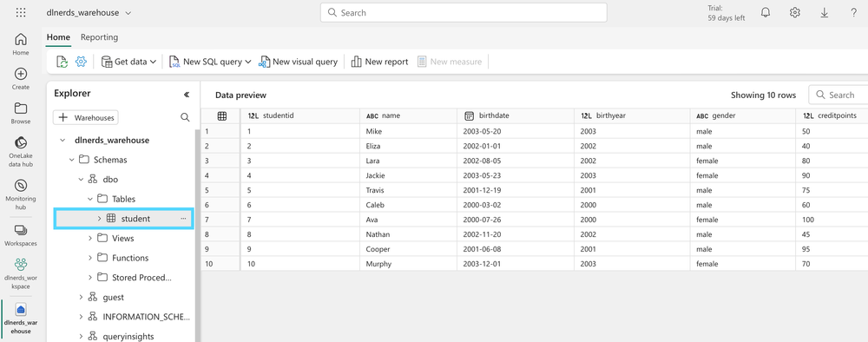Expand the student table node
Screen dimensions: 868x342
(99, 219)
